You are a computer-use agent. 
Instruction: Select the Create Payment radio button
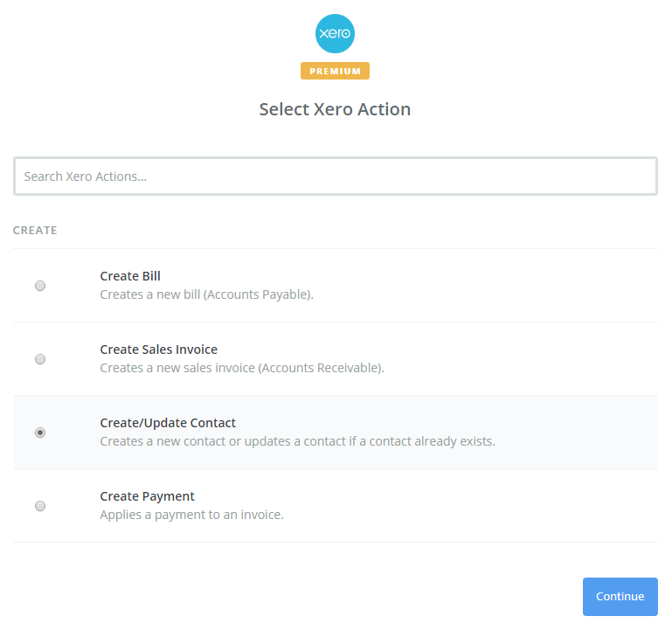coord(40,506)
